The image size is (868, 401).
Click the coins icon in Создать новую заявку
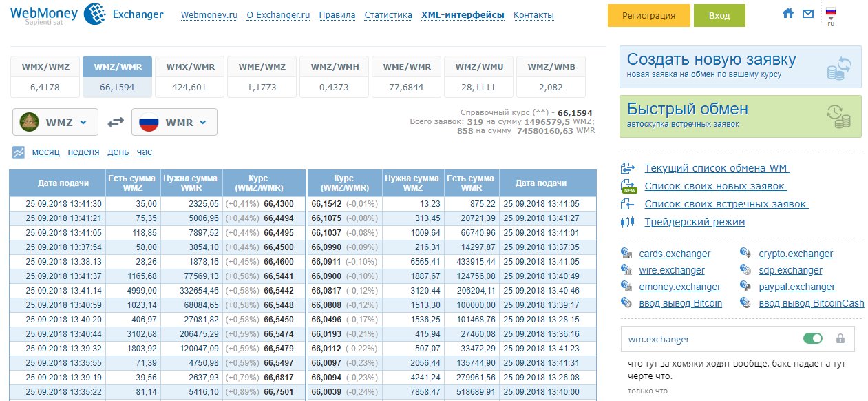pyautogui.click(x=839, y=68)
